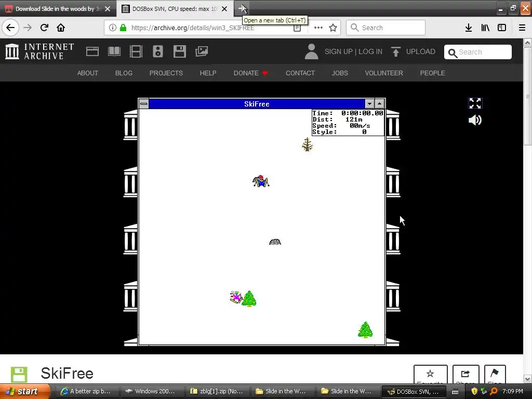This screenshot has width=532, height=399.
Task: Click the Flag button
Action: pyautogui.click(x=495, y=375)
